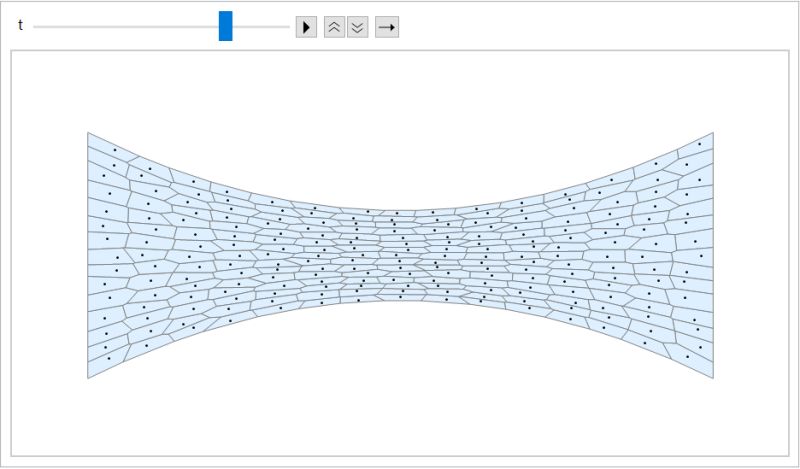
Task: Click the forward direction arrow button
Action: (387, 27)
